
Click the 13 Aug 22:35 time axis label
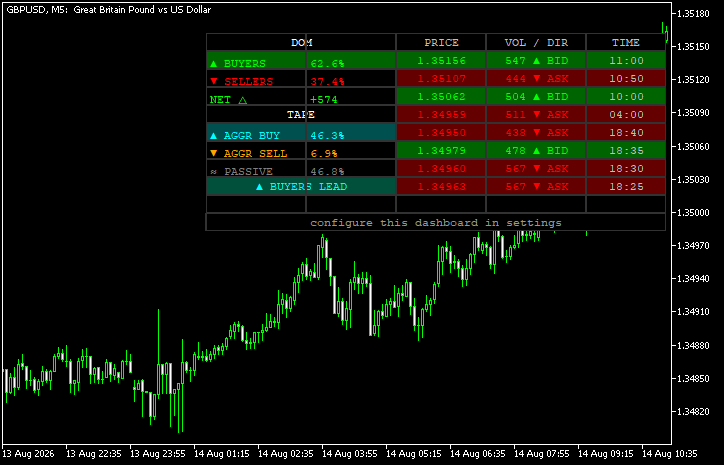pos(94,454)
